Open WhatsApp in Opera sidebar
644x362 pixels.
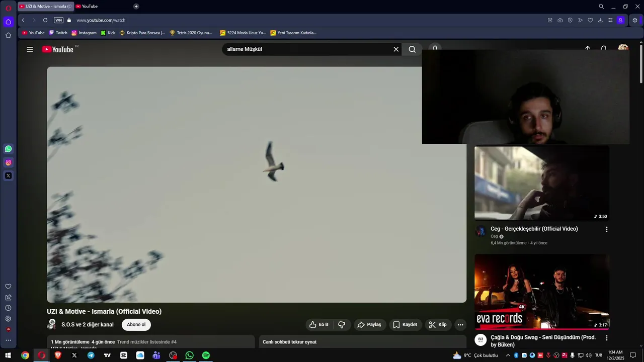click(x=8, y=149)
